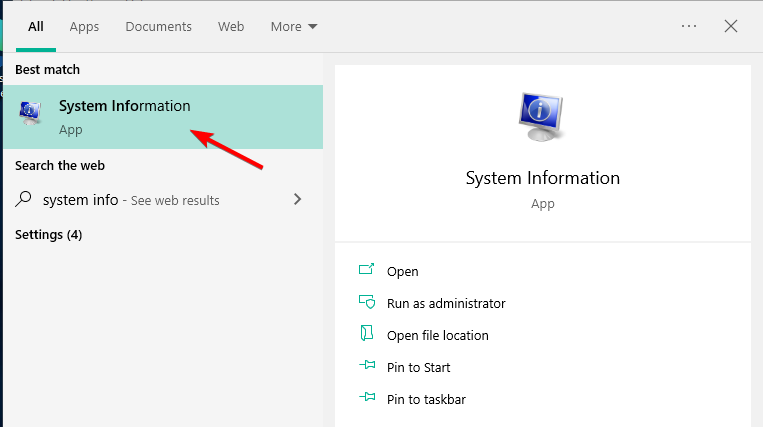Close the search panel

(730, 26)
